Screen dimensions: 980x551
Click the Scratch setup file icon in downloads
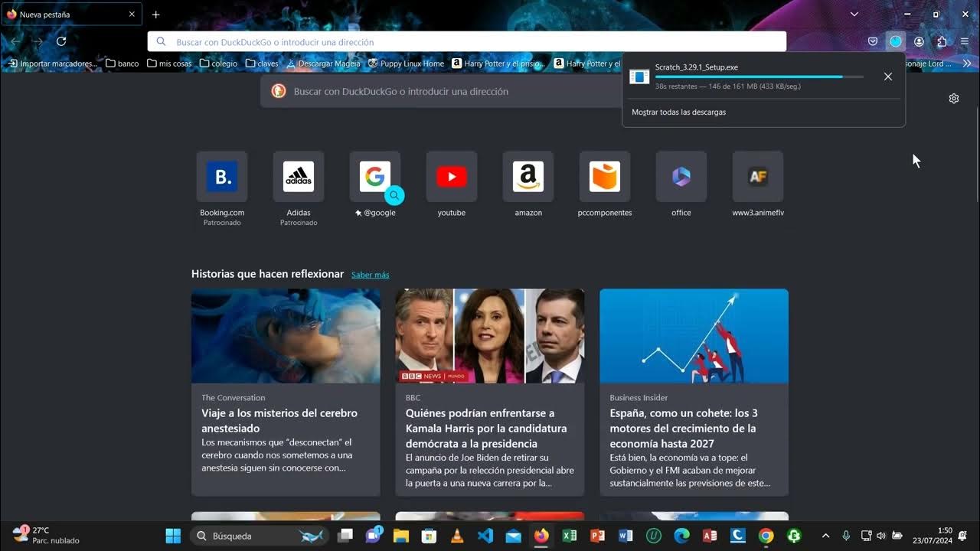point(639,77)
